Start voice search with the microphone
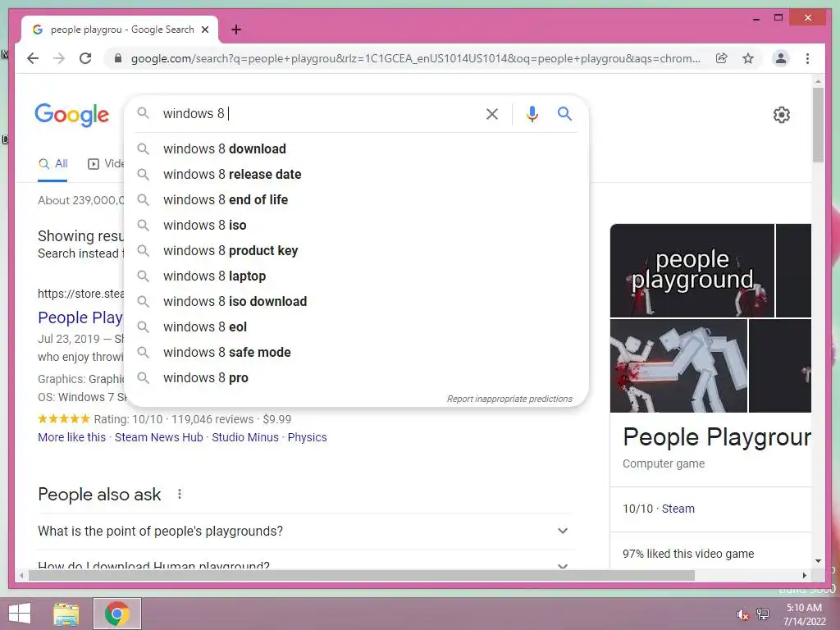Screen dimensions: 840x630 [532, 113]
